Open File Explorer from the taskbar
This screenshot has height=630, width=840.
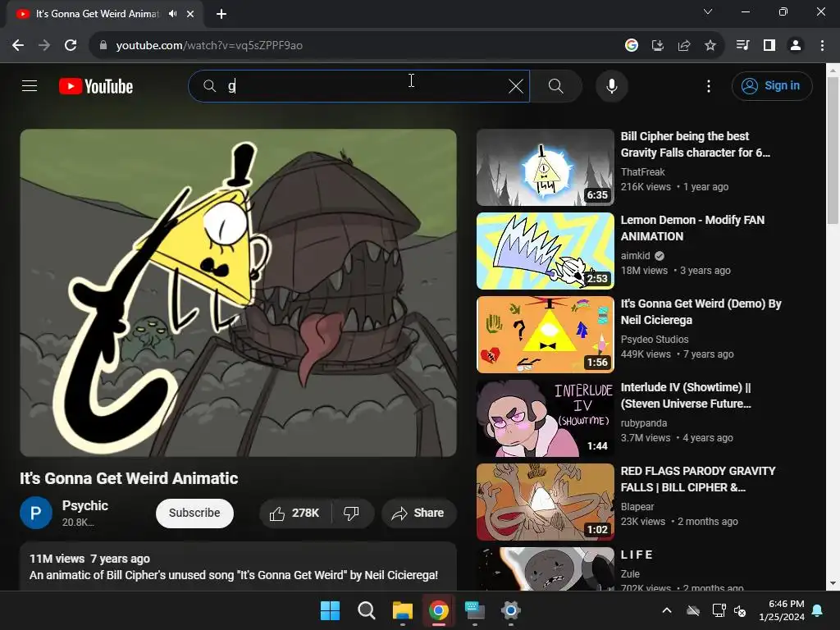[x=402, y=610]
